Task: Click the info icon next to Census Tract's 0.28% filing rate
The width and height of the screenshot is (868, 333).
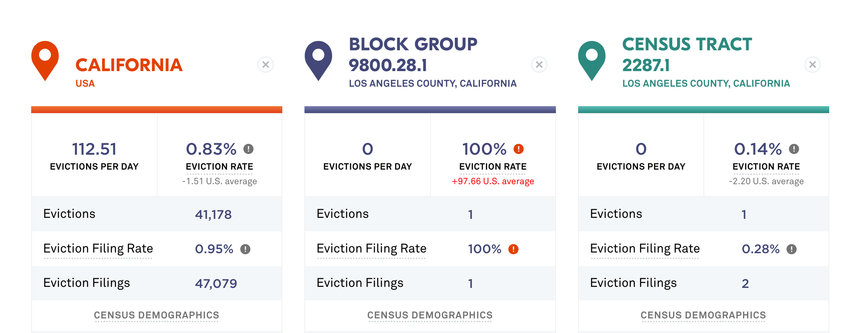Action: [x=791, y=249]
